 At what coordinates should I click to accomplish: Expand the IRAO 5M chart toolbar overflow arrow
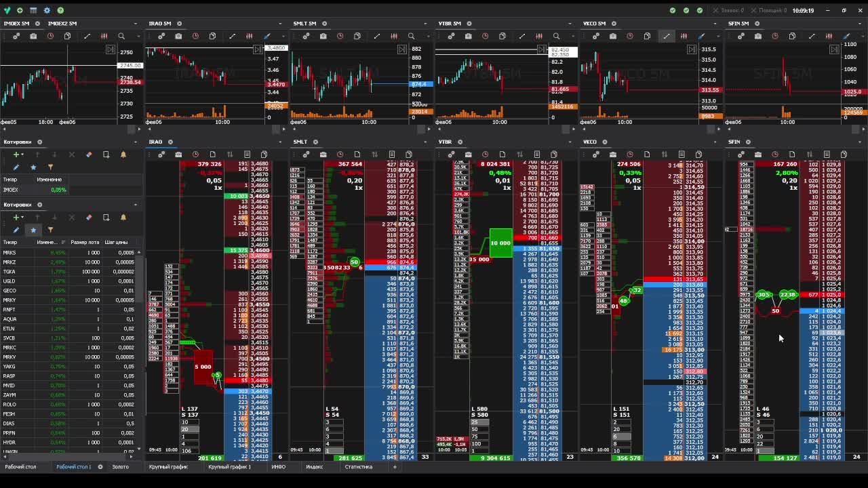pyautogui.click(x=283, y=36)
